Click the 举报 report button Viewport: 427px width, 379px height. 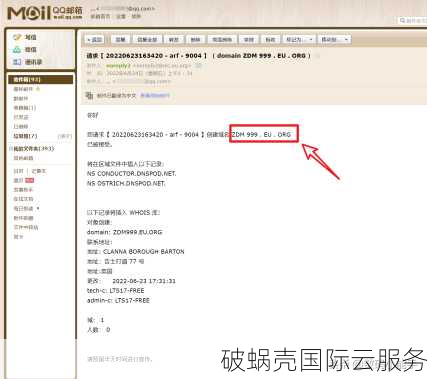pos(249,40)
